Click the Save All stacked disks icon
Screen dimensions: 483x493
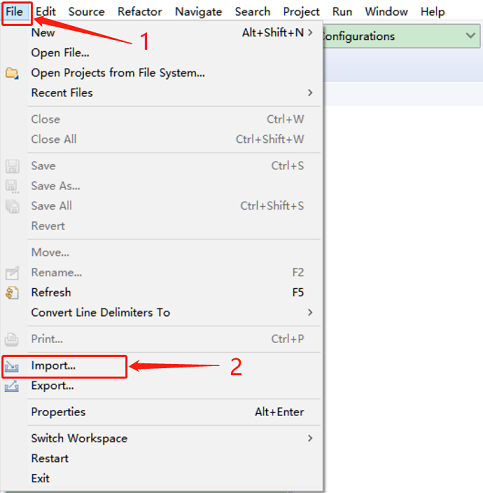pos(12,206)
